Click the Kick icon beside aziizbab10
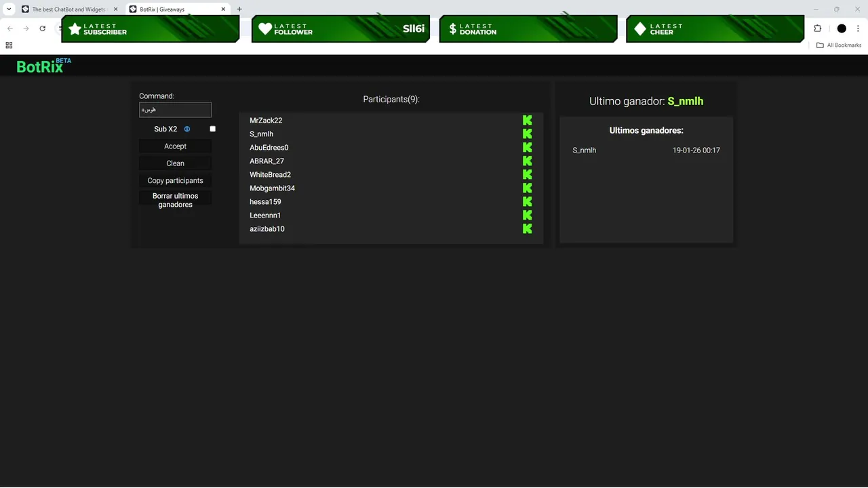 [x=527, y=228]
